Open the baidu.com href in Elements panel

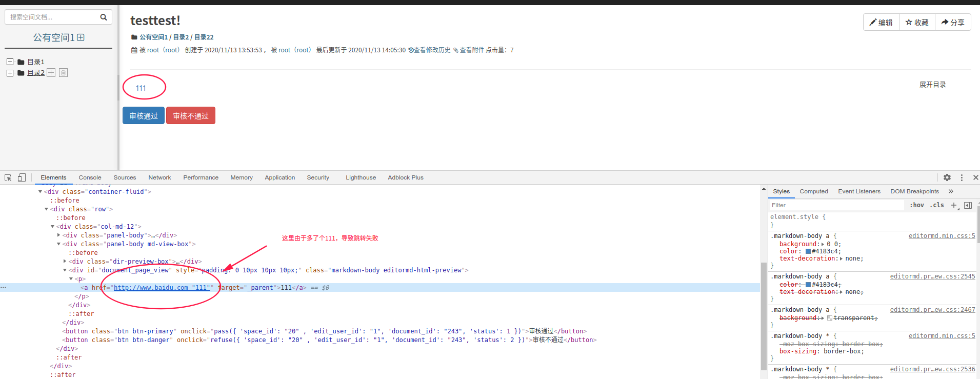162,288
